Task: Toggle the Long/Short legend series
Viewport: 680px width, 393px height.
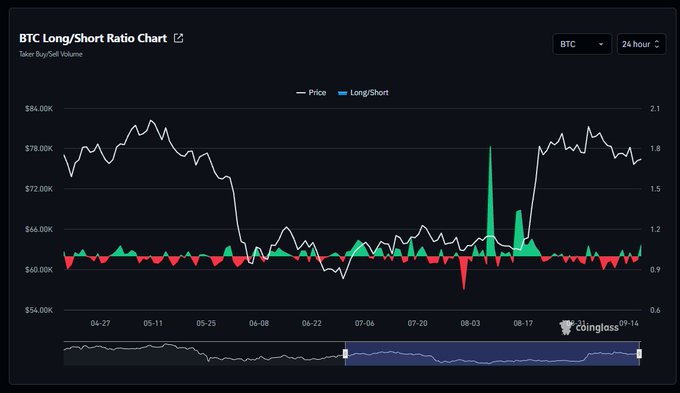Action: pyautogui.click(x=363, y=92)
